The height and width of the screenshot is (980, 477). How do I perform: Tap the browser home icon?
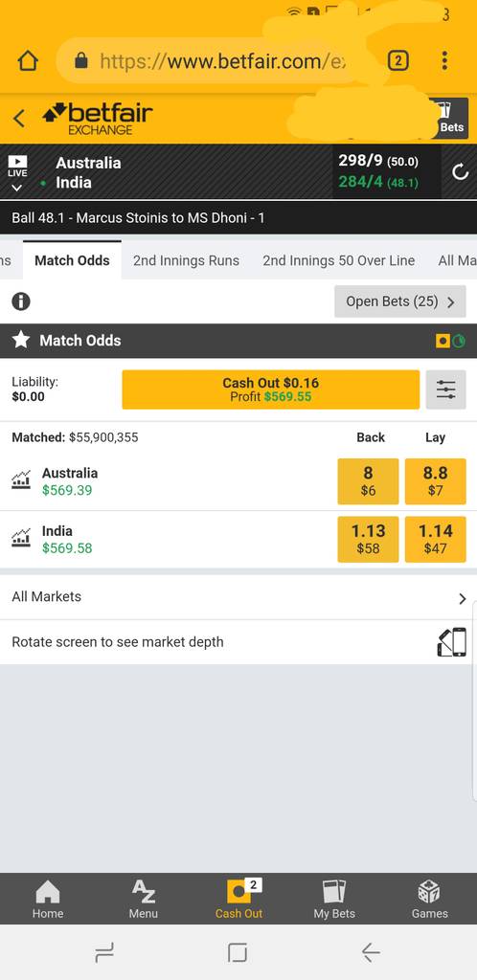tap(28, 60)
